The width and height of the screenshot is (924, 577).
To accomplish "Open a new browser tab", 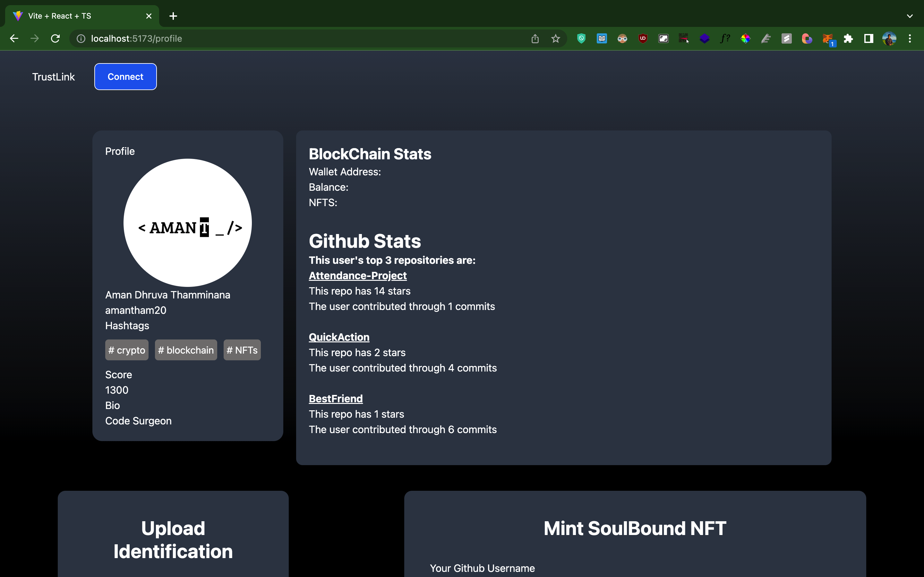I will point(173,16).
